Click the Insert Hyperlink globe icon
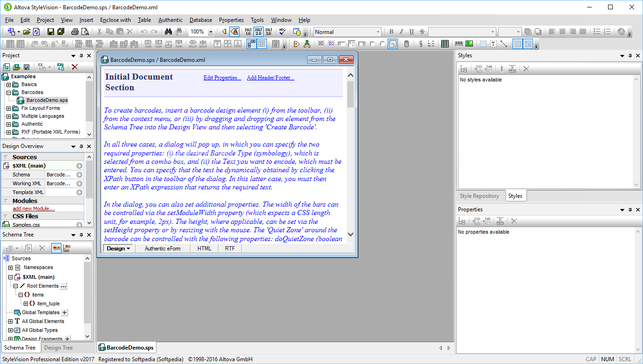Viewport: 643px width, 364px height. click(621, 32)
